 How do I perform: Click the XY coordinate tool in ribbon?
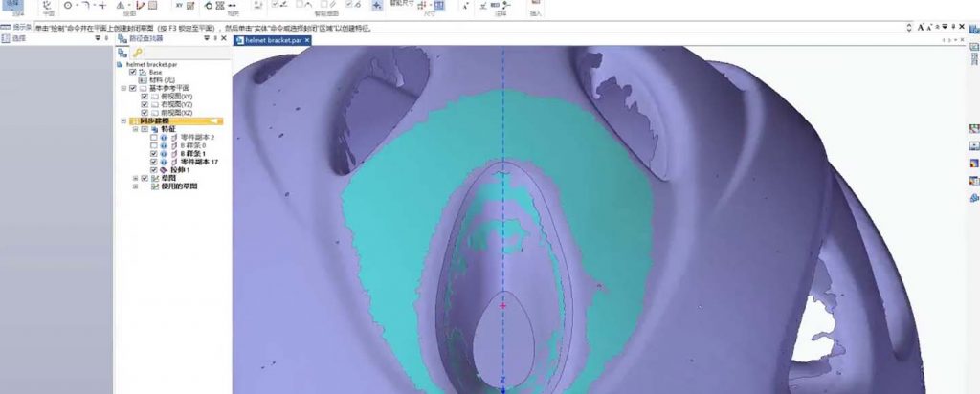179,5
